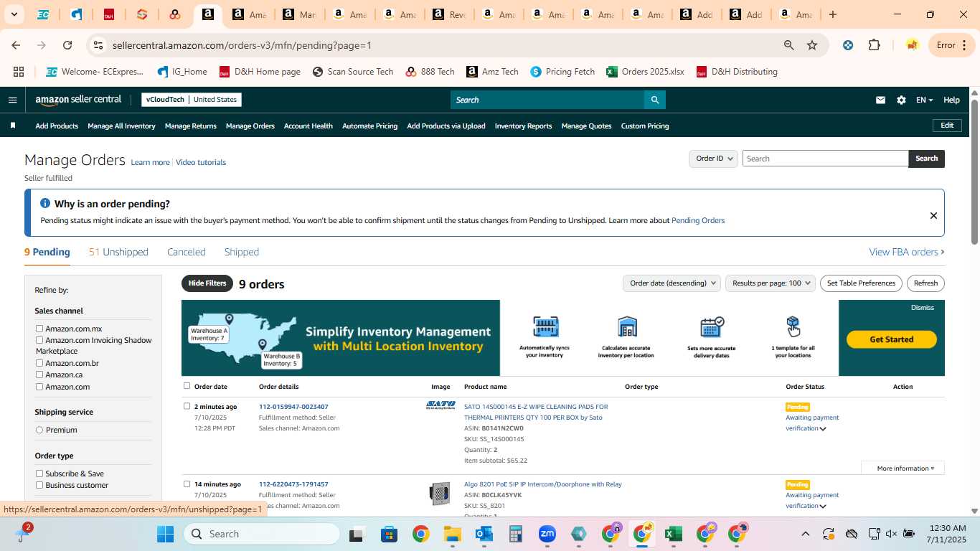Screen dimensions: 980x551
Task: Switch to the Shipped orders tab
Action: point(242,252)
